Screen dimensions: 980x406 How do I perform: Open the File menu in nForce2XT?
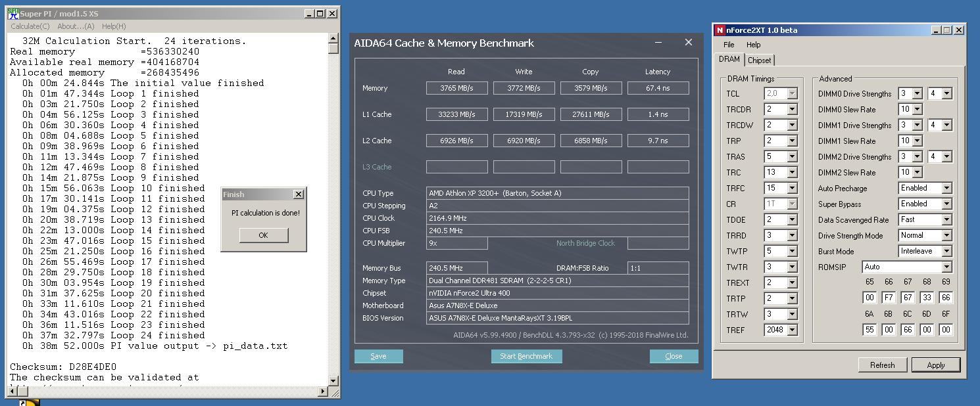[729, 45]
